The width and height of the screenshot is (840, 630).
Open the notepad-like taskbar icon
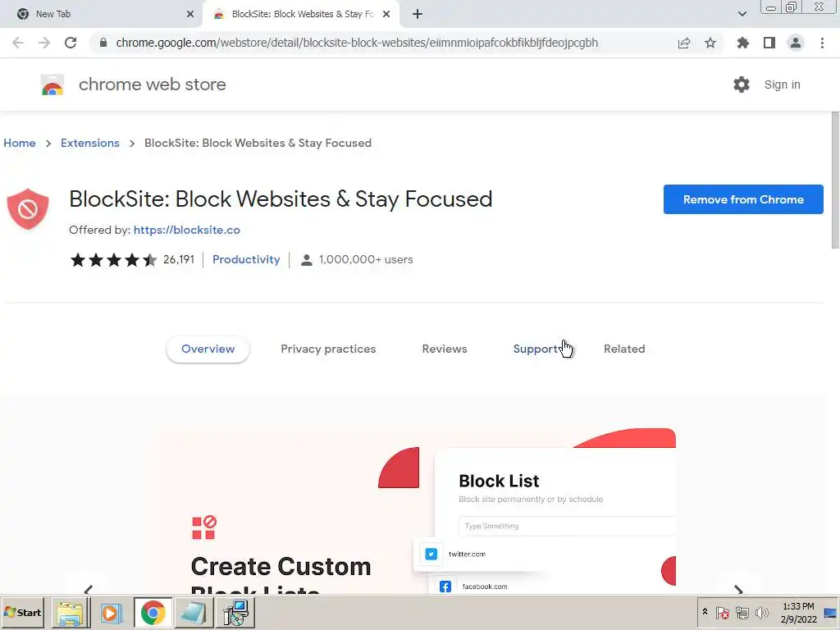[194, 612]
